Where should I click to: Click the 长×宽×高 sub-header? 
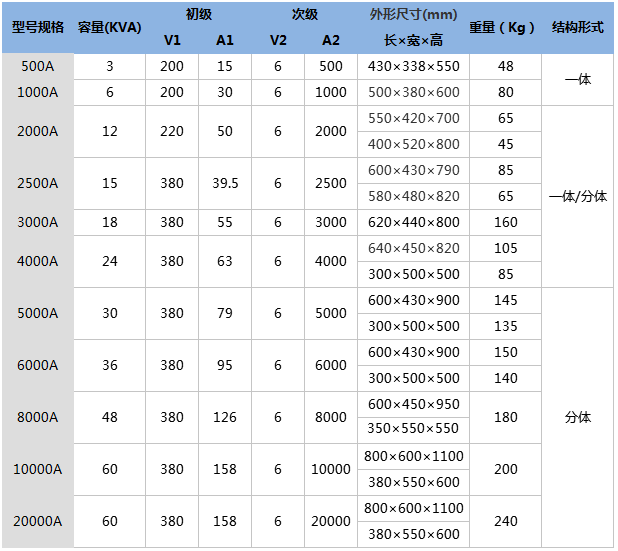coord(413,40)
